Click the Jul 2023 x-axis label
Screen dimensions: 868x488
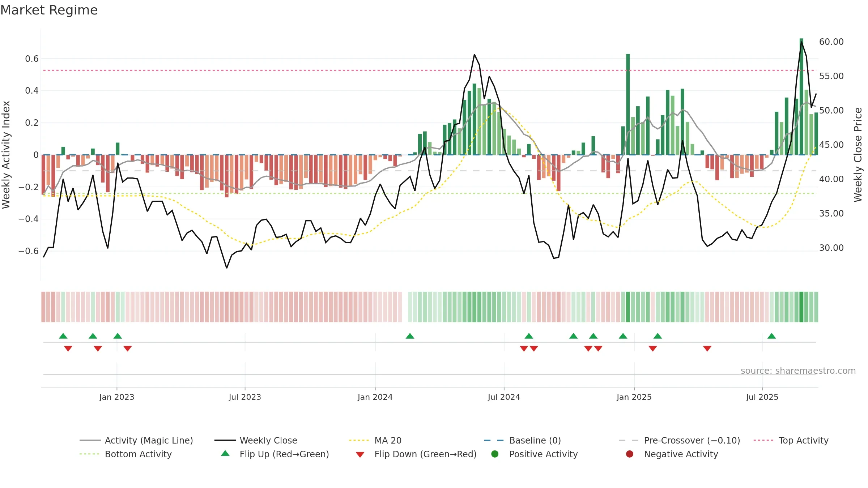[245, 397]
